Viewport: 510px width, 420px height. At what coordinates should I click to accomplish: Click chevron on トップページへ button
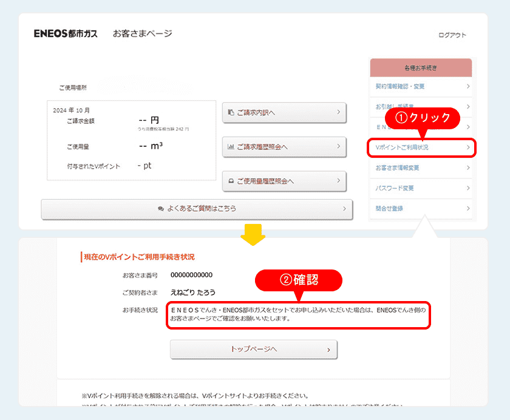[x=328, y=350]
